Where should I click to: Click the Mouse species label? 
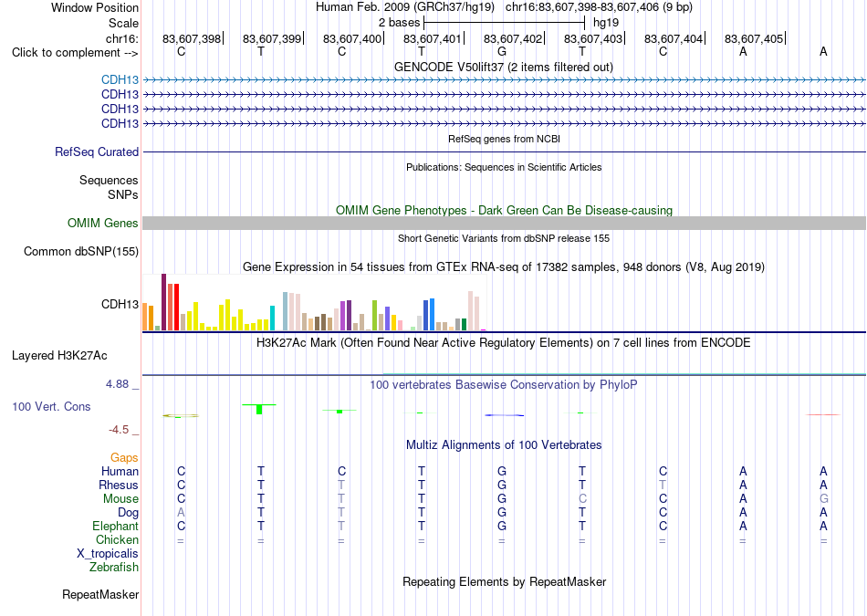click(x=120, y=499)
